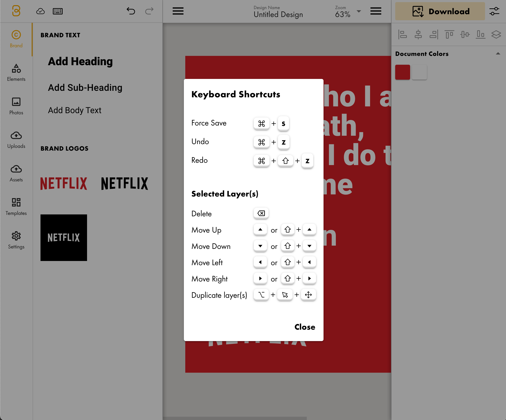Click the Selected Layer(s) heading
This screenshot has height=420, width=506.
pos(225,194)
